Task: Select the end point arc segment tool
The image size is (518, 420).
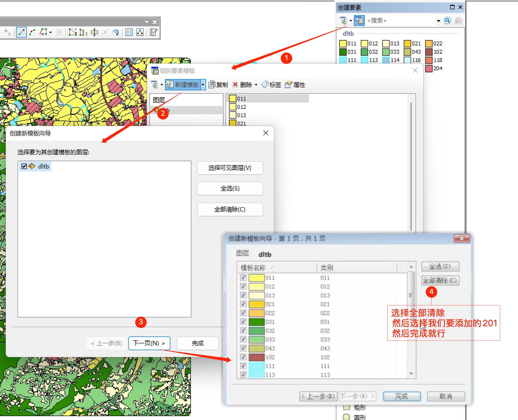Action: (32, 32)
